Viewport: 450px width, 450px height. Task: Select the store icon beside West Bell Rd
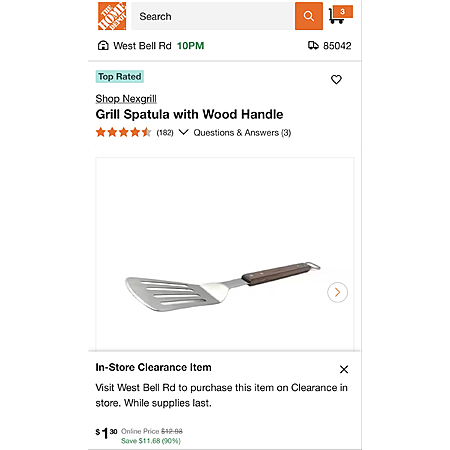point(103,45)
